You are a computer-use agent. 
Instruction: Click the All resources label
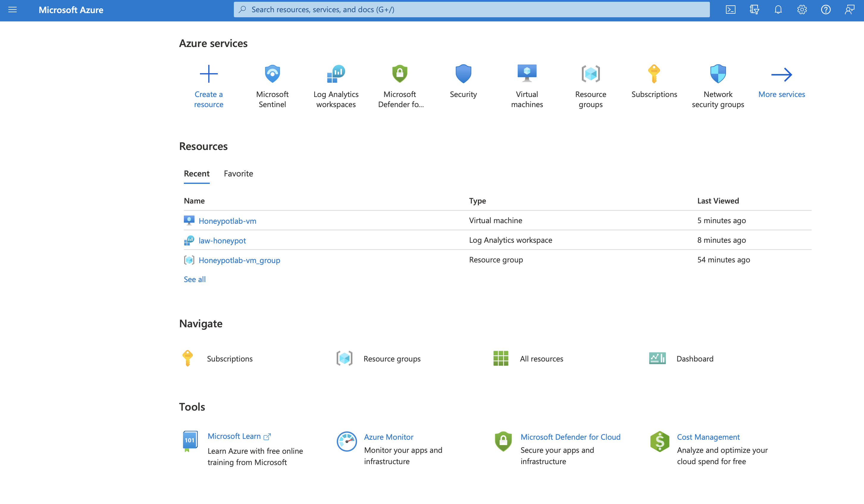[541, 359]
